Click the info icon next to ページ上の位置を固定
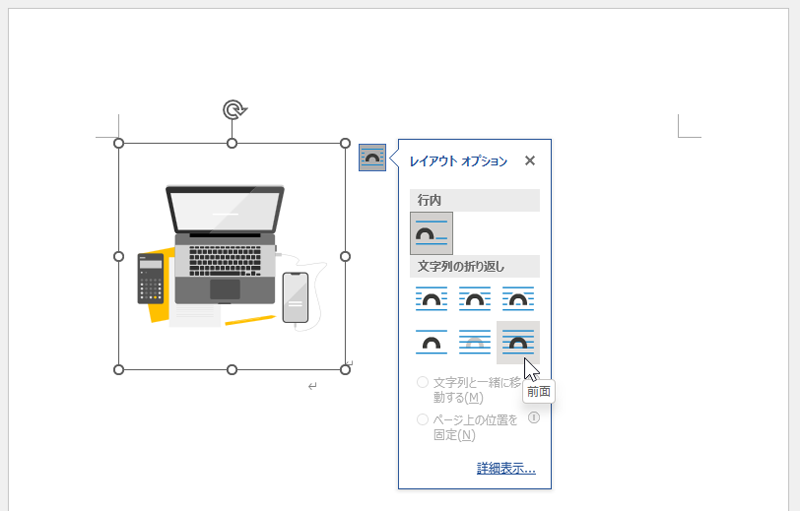800x511 pixels. click(x=534, y=418)
